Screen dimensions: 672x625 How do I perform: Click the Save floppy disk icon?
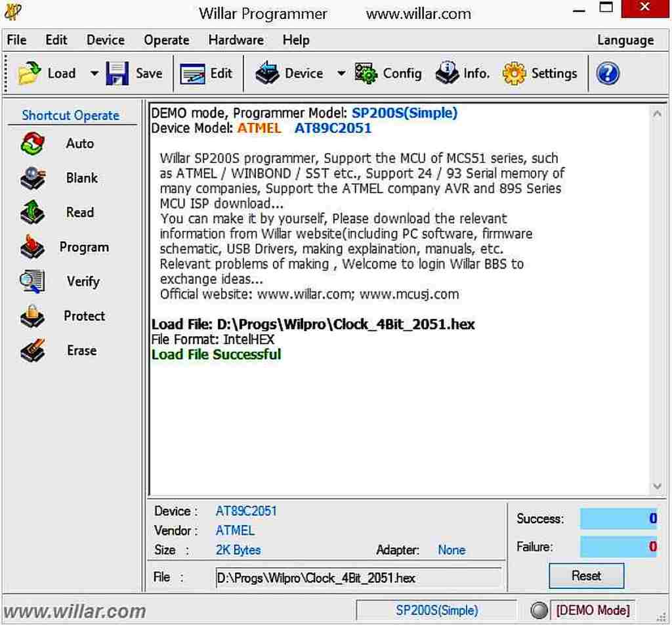click(x=117, y=74)
